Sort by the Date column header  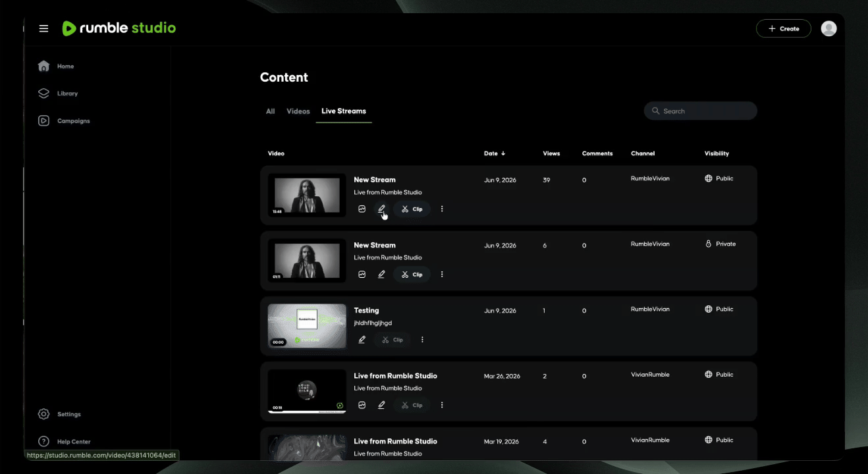click(495, 153)
